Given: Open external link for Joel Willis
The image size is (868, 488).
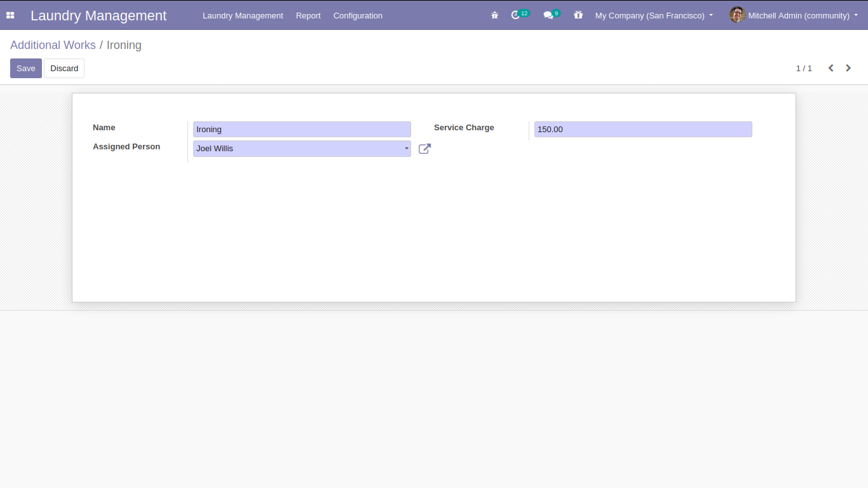Looking at the screenshot, I should point(424,149).
